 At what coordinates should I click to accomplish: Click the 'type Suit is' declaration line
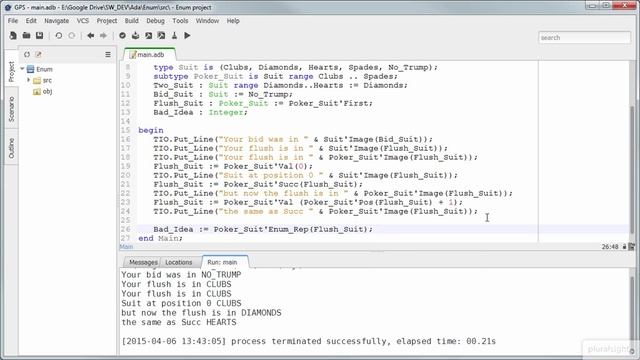pyautogui.click(x=296, y=67)
